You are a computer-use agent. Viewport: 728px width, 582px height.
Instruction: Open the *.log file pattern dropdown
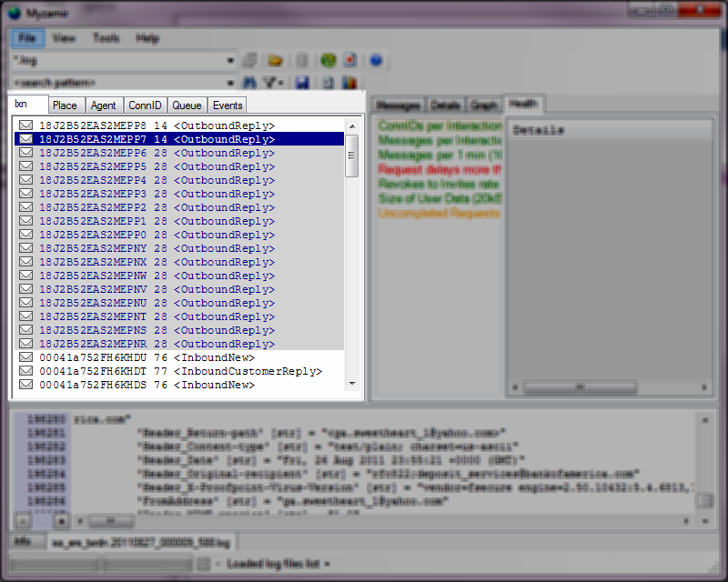(x=230, y=61)
